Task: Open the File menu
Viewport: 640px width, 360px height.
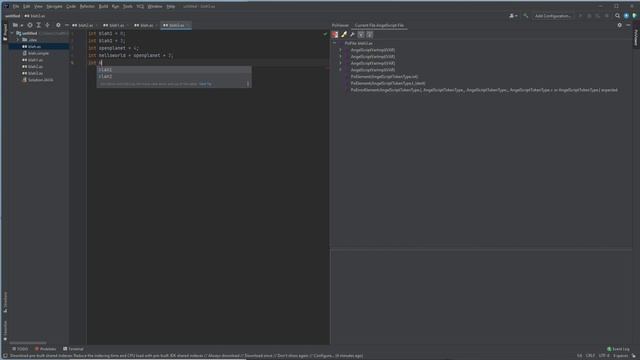Action: [16, 7]
